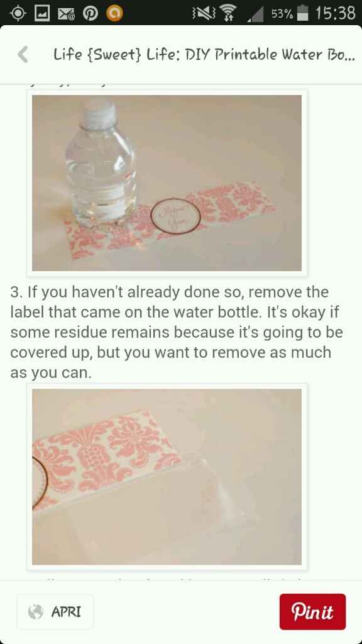
Task: Tap the email notification icon in status bar
Action: click(66, 14)
